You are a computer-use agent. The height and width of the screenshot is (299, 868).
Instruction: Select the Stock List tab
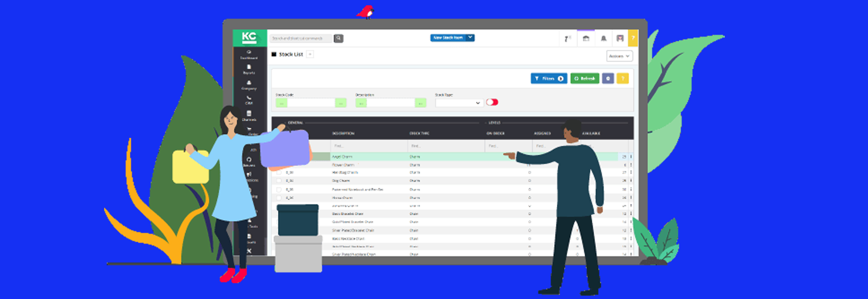point(291,54)
